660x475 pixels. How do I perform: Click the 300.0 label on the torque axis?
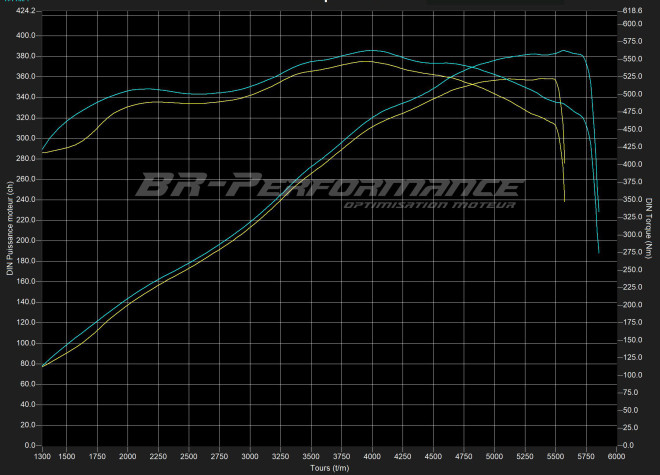(x=634, y=234)
